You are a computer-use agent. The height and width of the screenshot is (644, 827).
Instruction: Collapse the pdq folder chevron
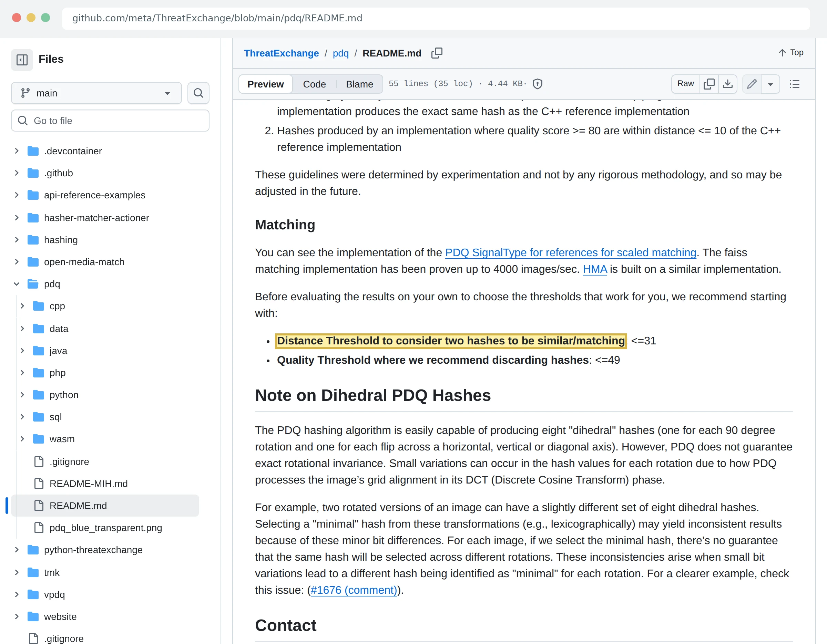[17, 284]
